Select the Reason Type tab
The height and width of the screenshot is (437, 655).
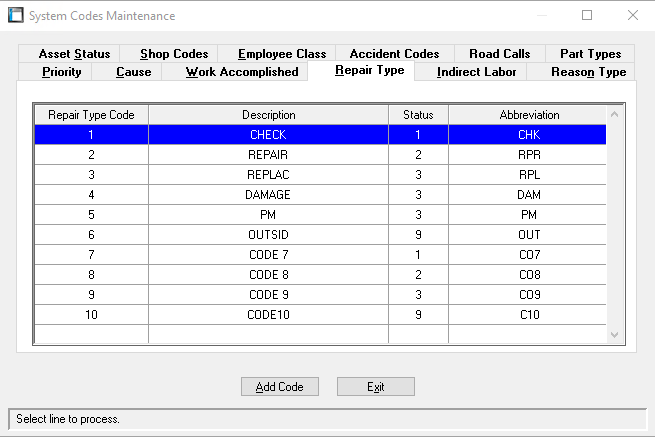tap(588, 72)
